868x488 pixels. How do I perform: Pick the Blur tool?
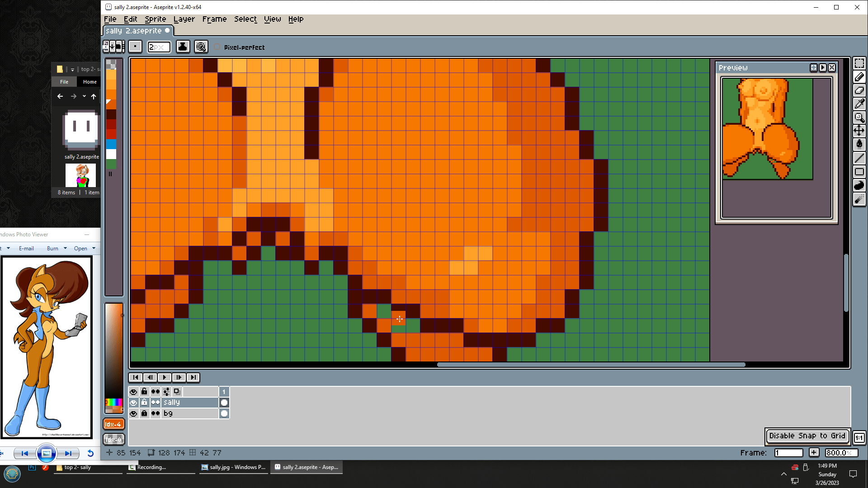[859, 199]
